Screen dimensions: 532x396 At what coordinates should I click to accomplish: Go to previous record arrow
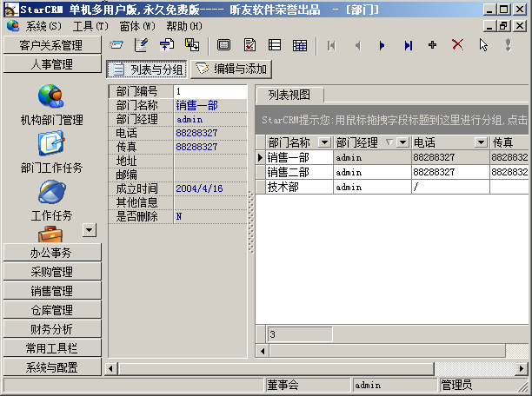point(357,45)
